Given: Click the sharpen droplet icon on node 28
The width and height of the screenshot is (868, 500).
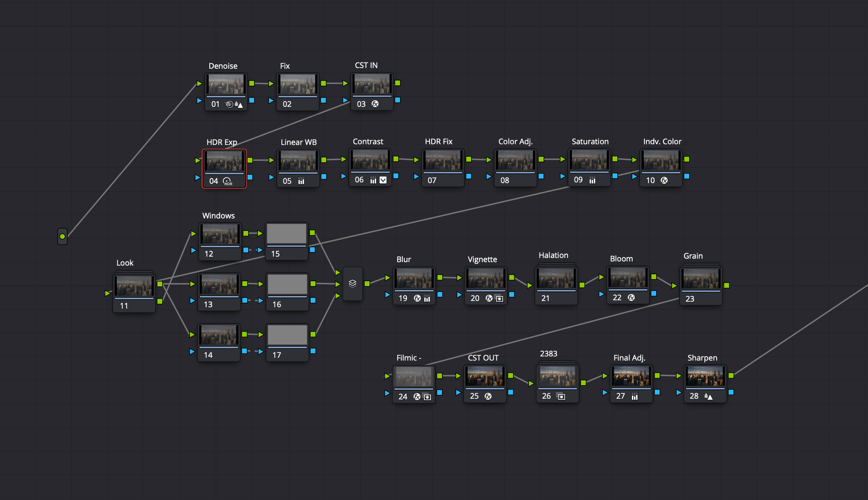Looking at the screenshot, I should pos(706,396).
